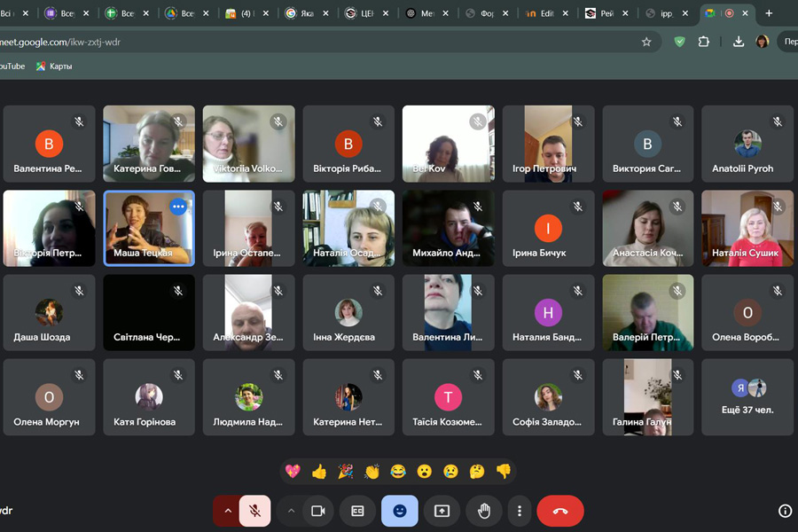
Task: Toggle the emoji reactions button
Action: coord(400,511)
